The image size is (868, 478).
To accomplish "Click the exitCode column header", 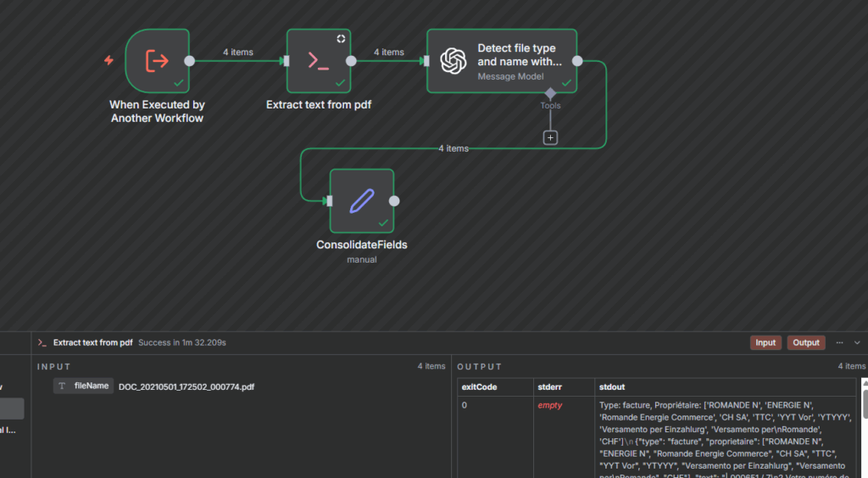I will click(479, 386).
